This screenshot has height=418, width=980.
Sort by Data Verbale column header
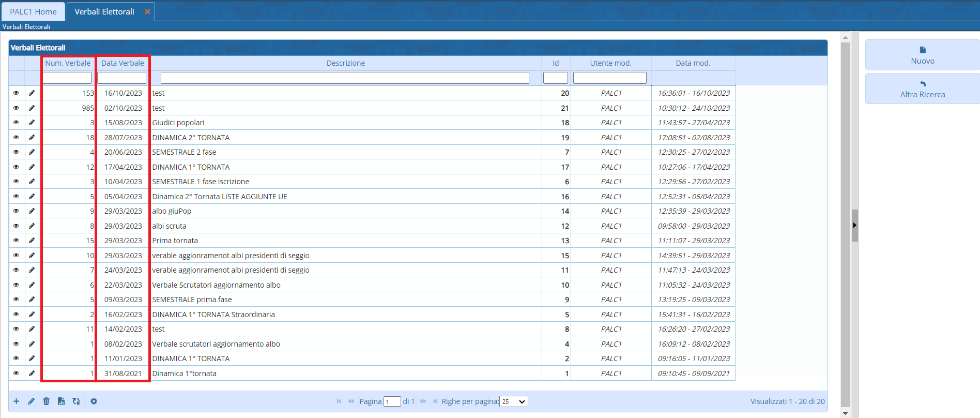122,63
